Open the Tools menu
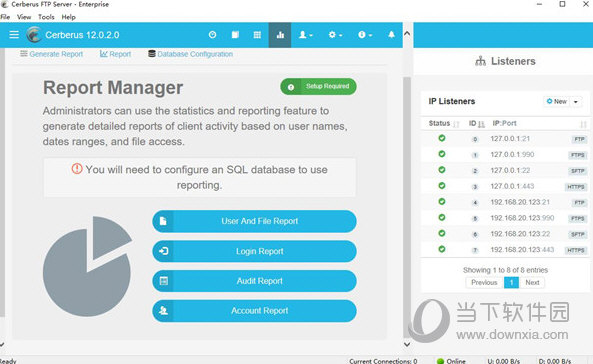The height and width of the screenshot is (364, 593). 46,17
